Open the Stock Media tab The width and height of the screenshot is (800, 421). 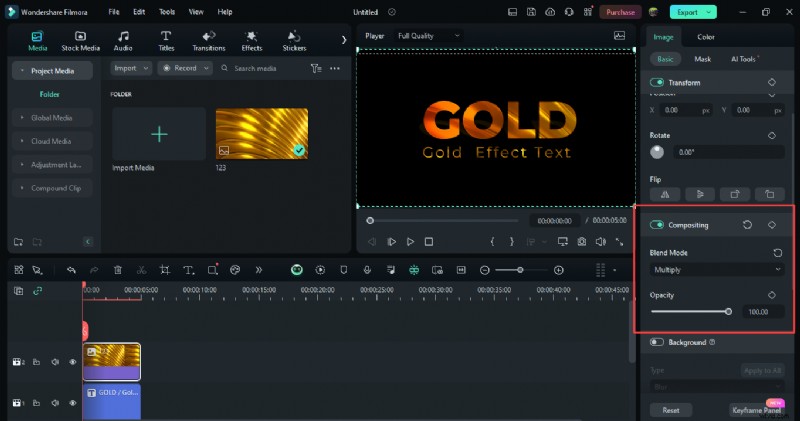click(x=81, y=41)
